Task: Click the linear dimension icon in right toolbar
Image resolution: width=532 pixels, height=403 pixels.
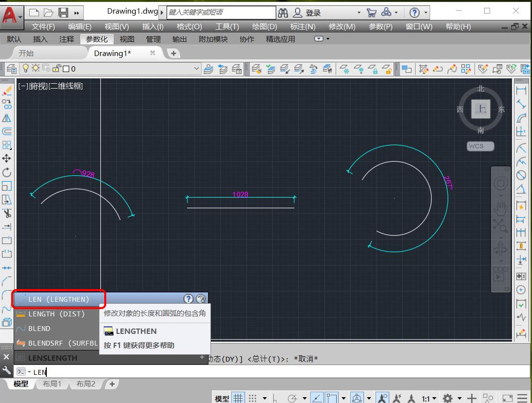Action: point(521,90)
